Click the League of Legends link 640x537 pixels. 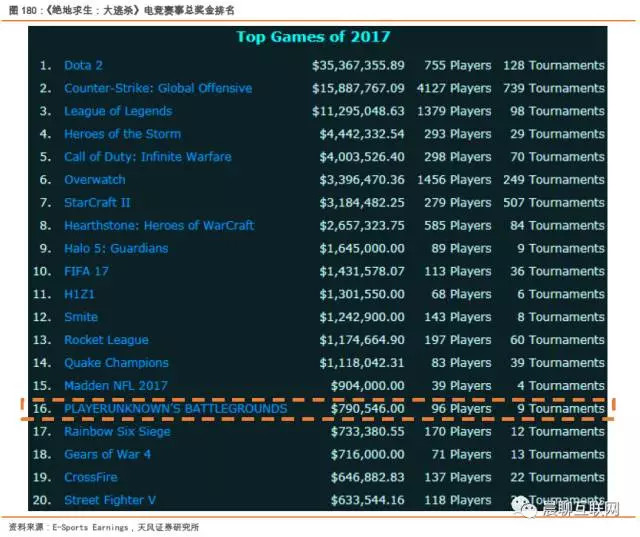(x=118, y=111)
